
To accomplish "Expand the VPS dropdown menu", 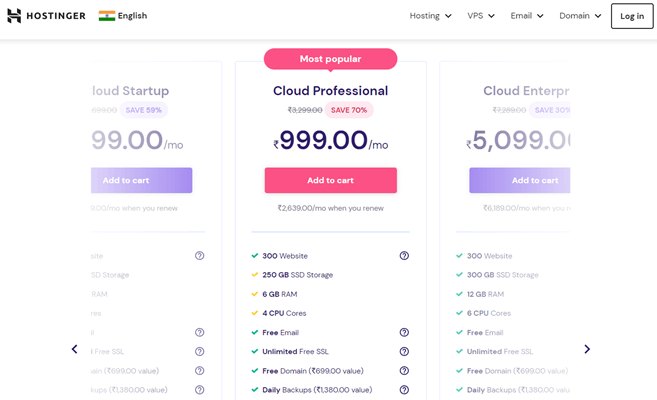I will tap(481, 16).
